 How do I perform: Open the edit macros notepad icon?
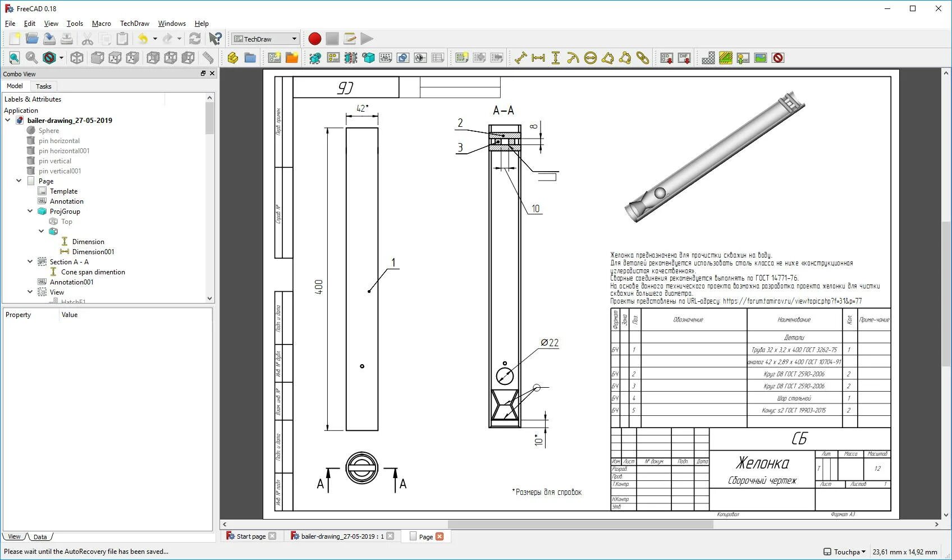tap(349, 39)
